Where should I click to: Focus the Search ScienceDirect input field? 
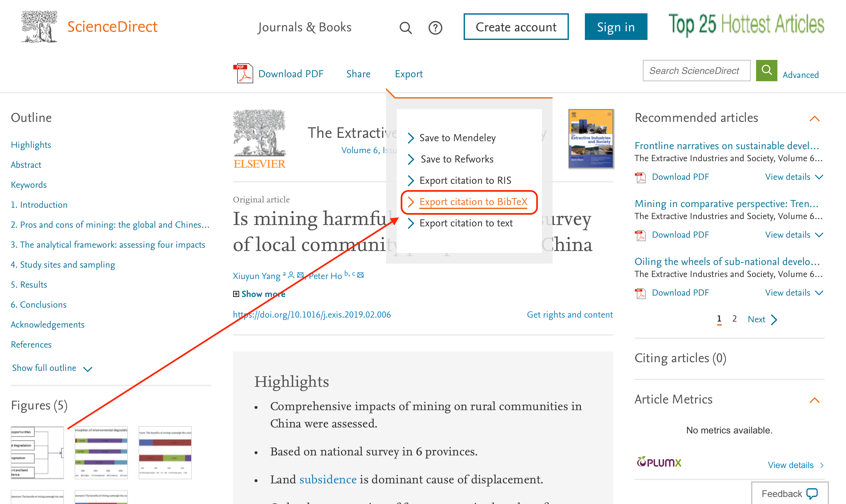click(x=696, y=71)
